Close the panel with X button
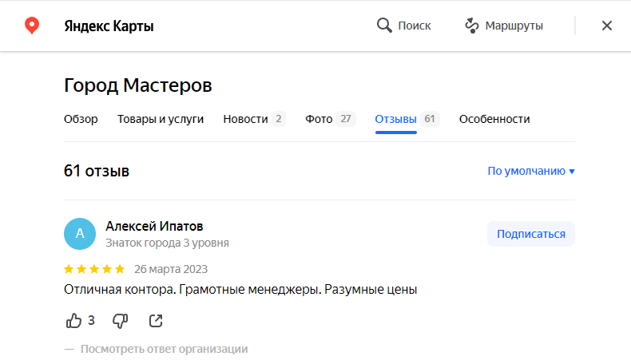Viewport: 631px width, 364px height. (607, 26)
